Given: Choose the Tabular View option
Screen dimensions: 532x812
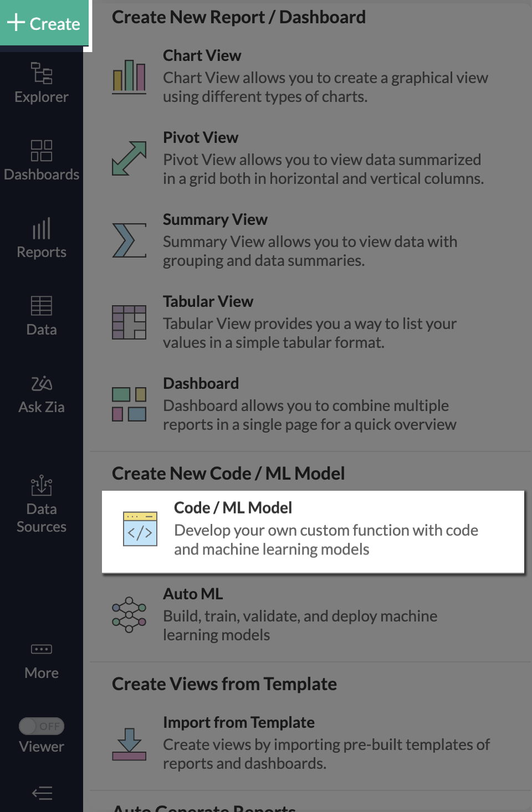Looking at the screenshot, I should (208, 301).
